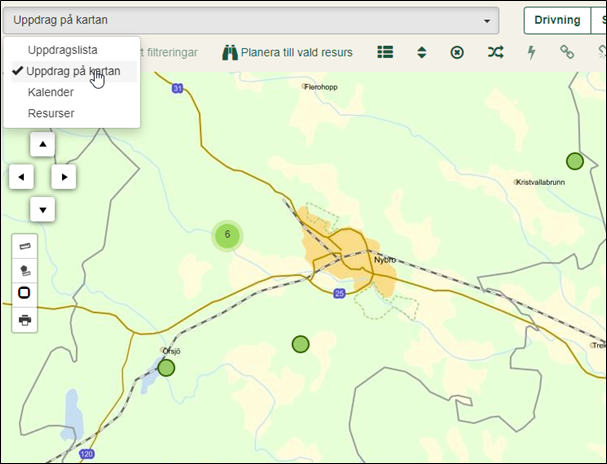The image size is (607, 464).
Task: Select the stamp tool on map
Action: click(25, 269)
